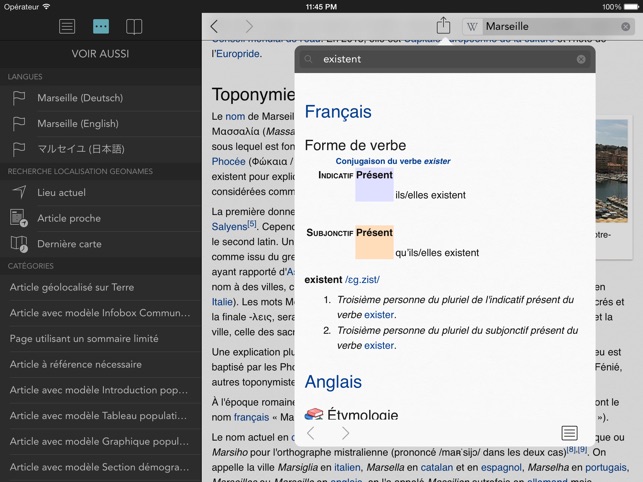The image size is (643, 482).
Task: Edit the Marseille search field
Action: pos(549,27)
